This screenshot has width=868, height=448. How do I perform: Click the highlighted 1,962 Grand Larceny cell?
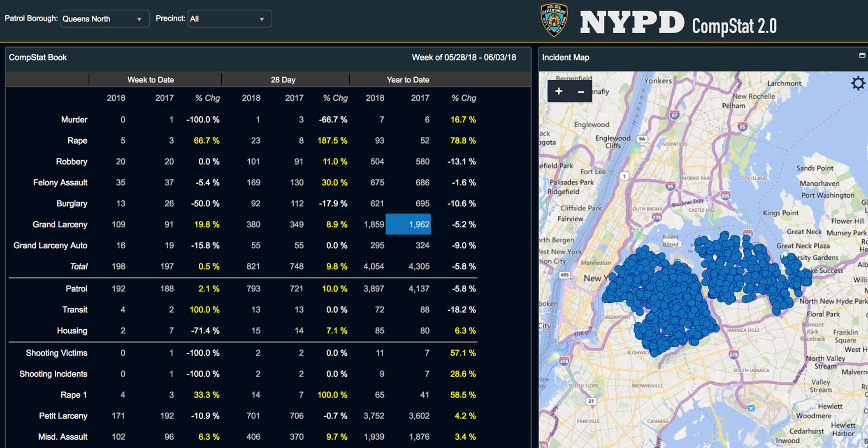click(408, 224)
